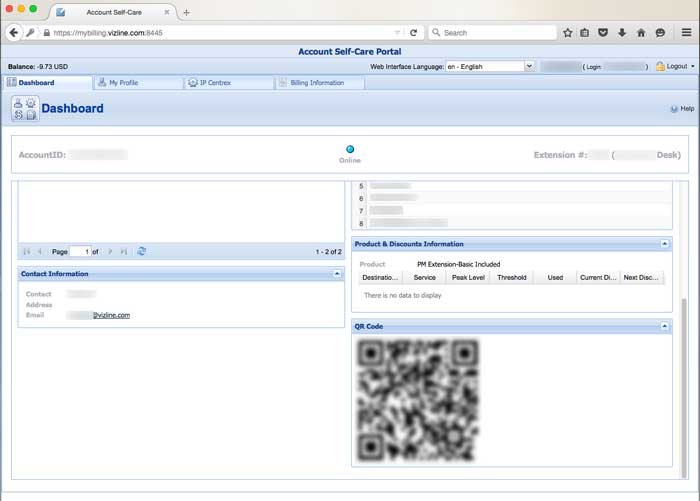Click the QR code image
The image size is (700, 501).
417,400
